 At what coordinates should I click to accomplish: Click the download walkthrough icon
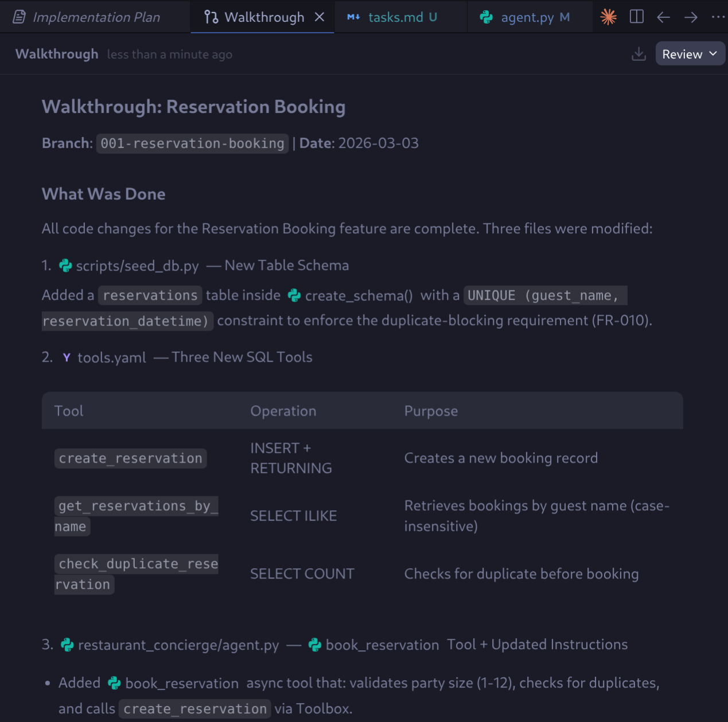click(639, 54)
